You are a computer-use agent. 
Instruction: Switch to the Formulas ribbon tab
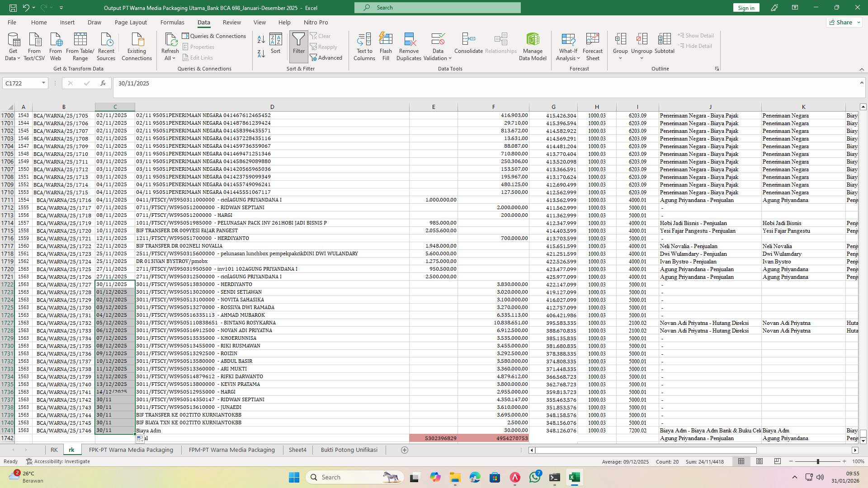(172, 22)
